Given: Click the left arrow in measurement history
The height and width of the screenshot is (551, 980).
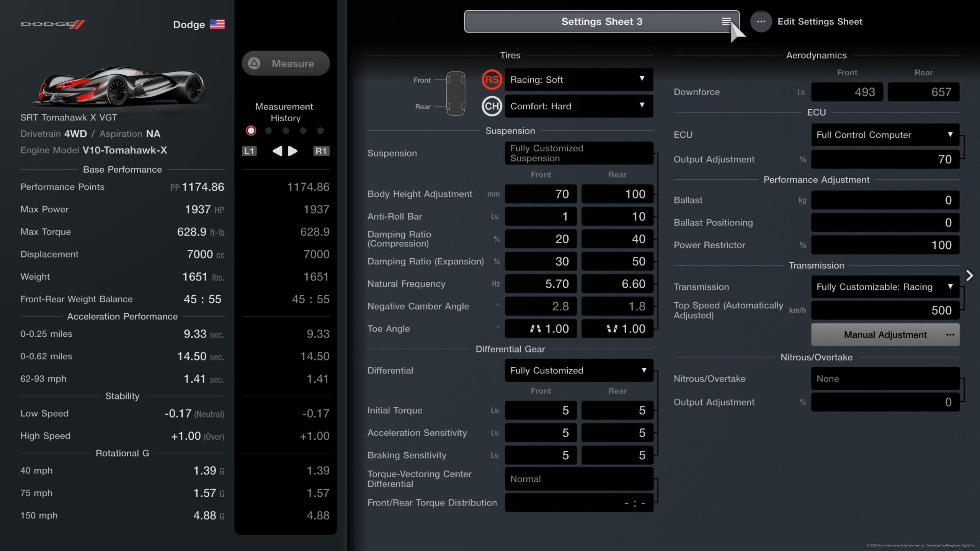Looking at the screenshot, I should click(x=277, y=151).
